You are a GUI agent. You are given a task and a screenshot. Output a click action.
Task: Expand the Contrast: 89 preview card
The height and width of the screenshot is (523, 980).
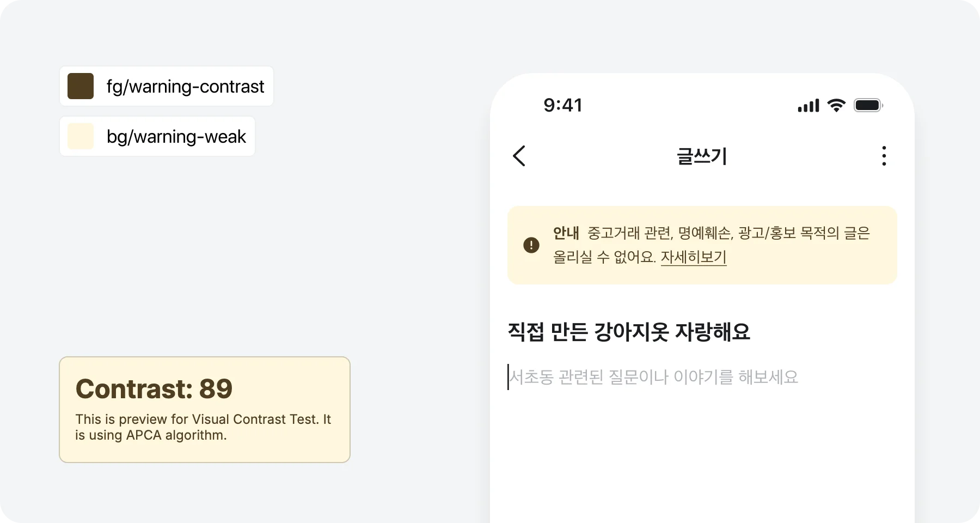click(x=205, y=410)
